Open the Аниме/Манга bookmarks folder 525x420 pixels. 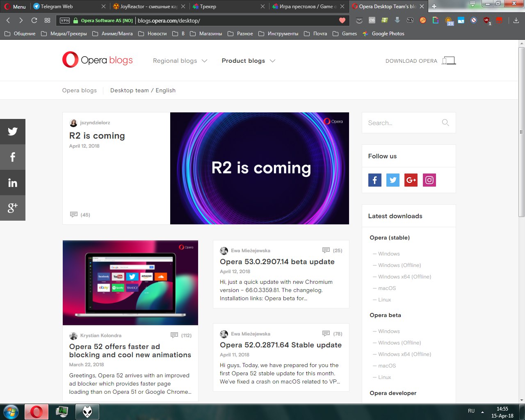(112, 34)
